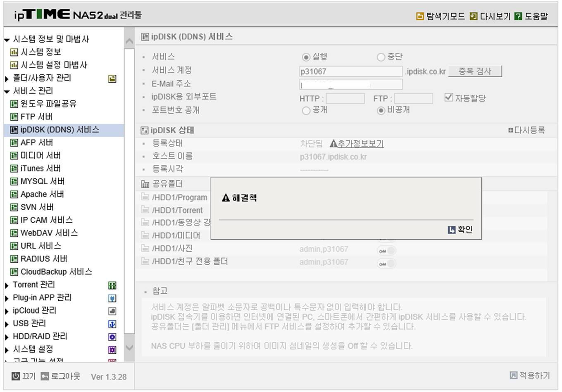Click the /HDD1/사진 folder icon
The width and height of the screenshot is (562, 392).
145,248
